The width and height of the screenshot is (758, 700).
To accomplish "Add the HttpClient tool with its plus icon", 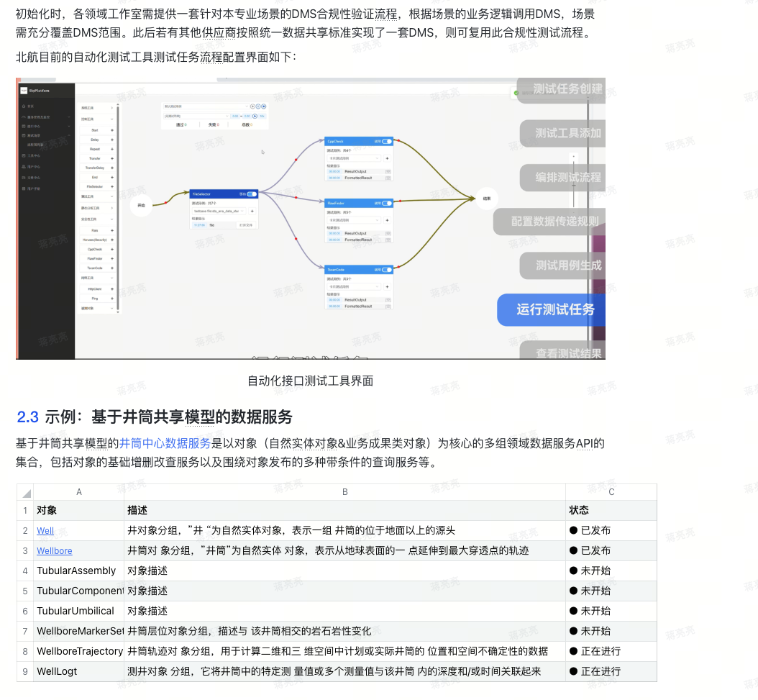I will coord(112,288).
